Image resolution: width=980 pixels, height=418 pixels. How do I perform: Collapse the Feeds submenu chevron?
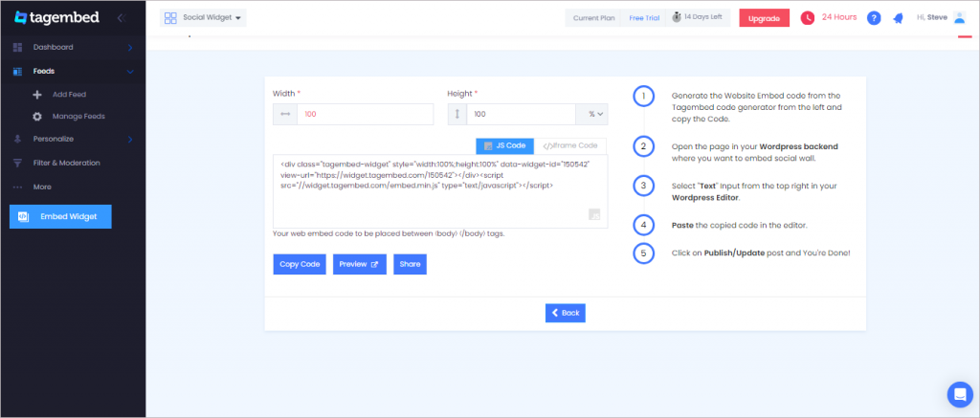130,72
